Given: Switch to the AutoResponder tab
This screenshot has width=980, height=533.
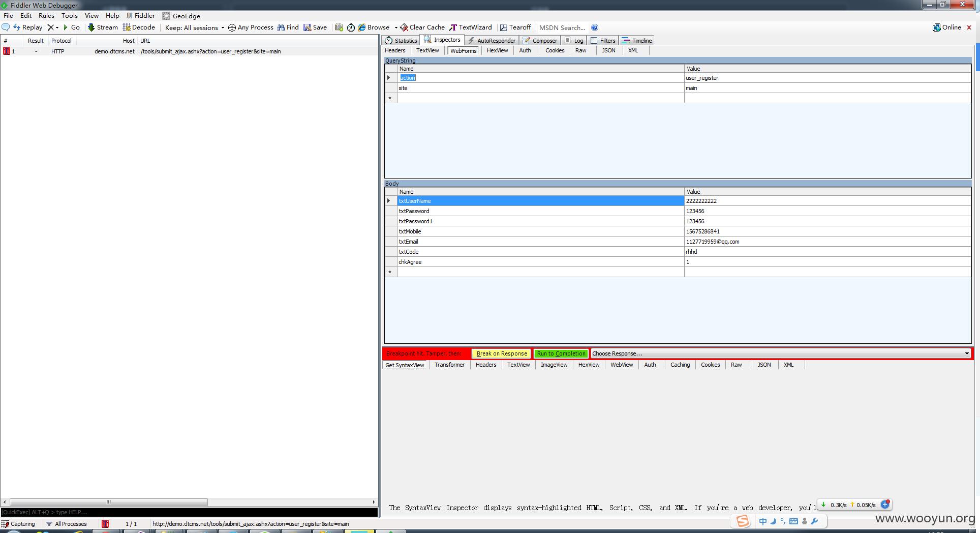Looking at the screenshot, I should tap(492, 41).
